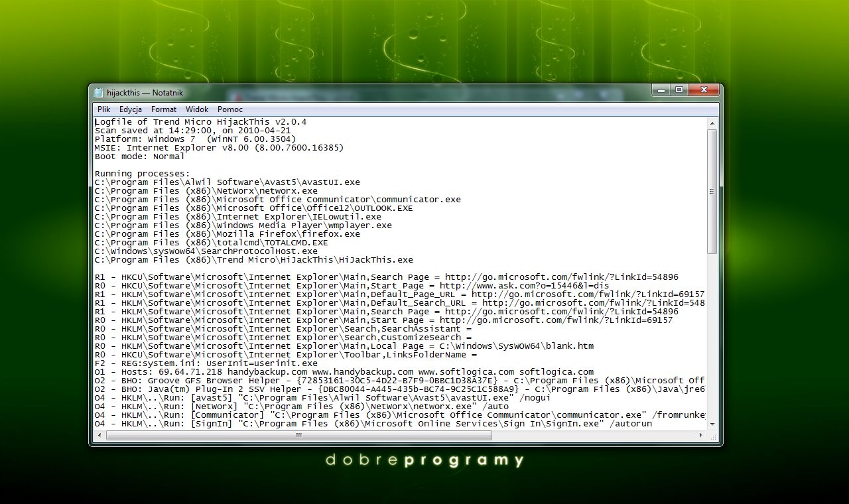Click the R0 HKLM Local Page blank.htm line
Viewport: 849px width, 504px height.
(x=344, y=346)
